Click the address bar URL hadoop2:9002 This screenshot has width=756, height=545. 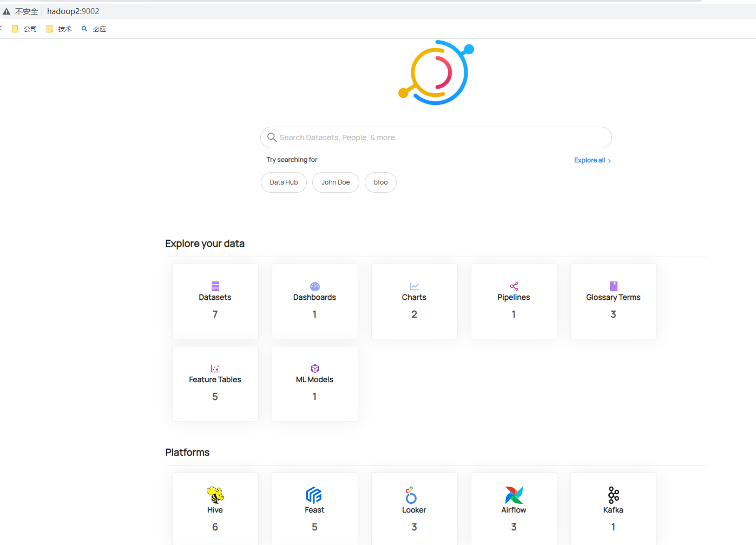pyautogui.click(x=73, y=11)
